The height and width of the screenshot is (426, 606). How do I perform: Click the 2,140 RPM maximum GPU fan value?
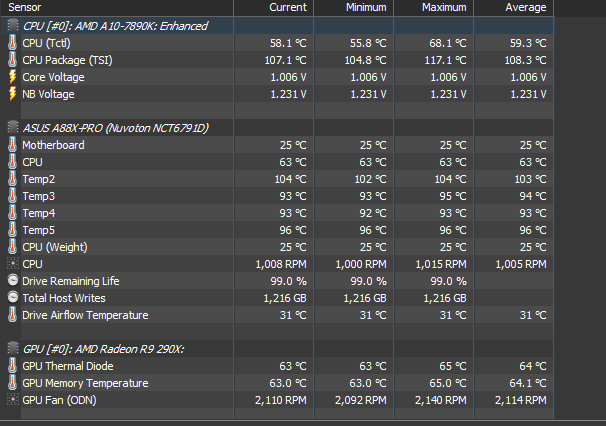pos(441,400)
